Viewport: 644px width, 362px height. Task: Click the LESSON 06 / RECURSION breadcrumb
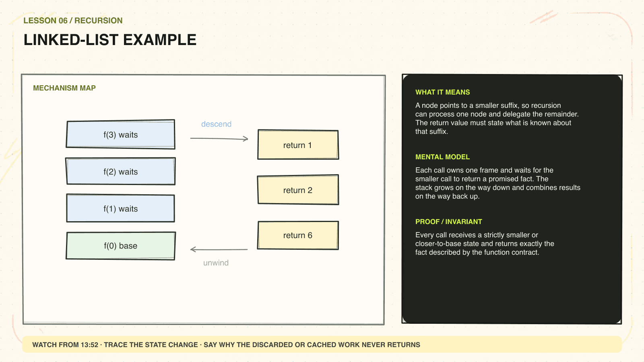coord(73,21)
